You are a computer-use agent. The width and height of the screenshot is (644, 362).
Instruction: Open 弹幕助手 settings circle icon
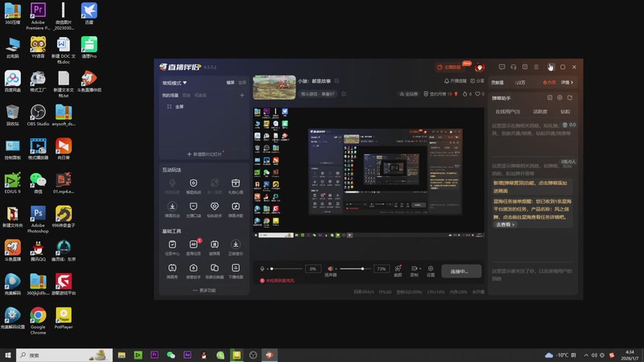559,97
